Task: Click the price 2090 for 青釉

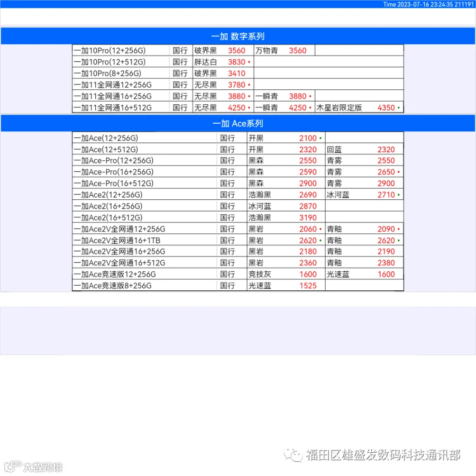Action: [386, 229]
